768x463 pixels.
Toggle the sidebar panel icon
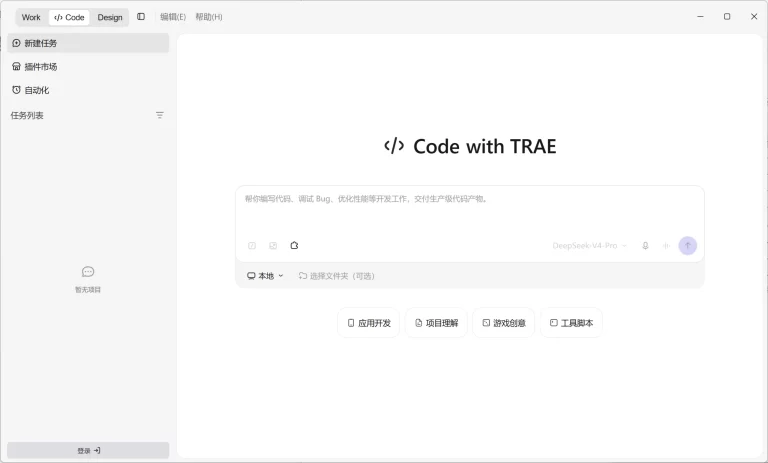141,17
